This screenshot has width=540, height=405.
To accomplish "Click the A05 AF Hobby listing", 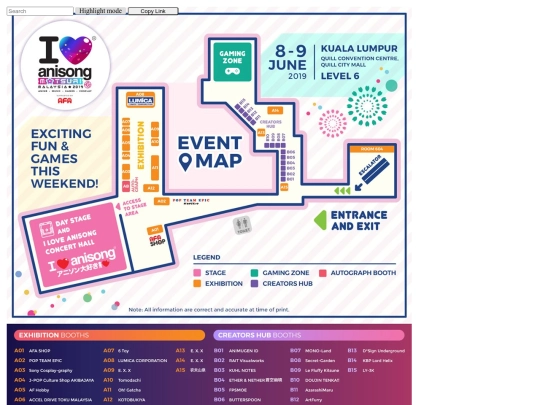I will pyautogui.click(x=32, y=390).
